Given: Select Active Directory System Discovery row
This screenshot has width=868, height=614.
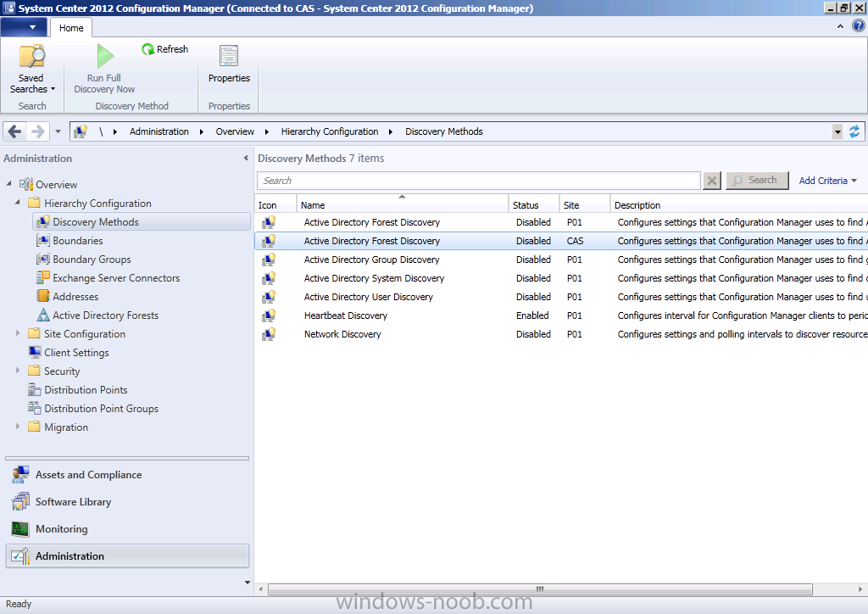Looking at the screenshot, I should [x=561, y=278].
